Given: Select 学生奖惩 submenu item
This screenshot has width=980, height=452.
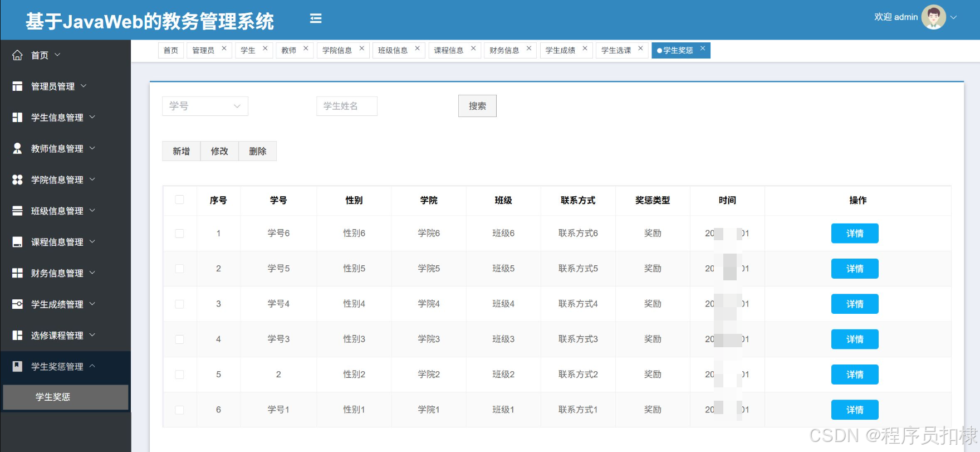Looking at the screenshot, I should [66, 397].
